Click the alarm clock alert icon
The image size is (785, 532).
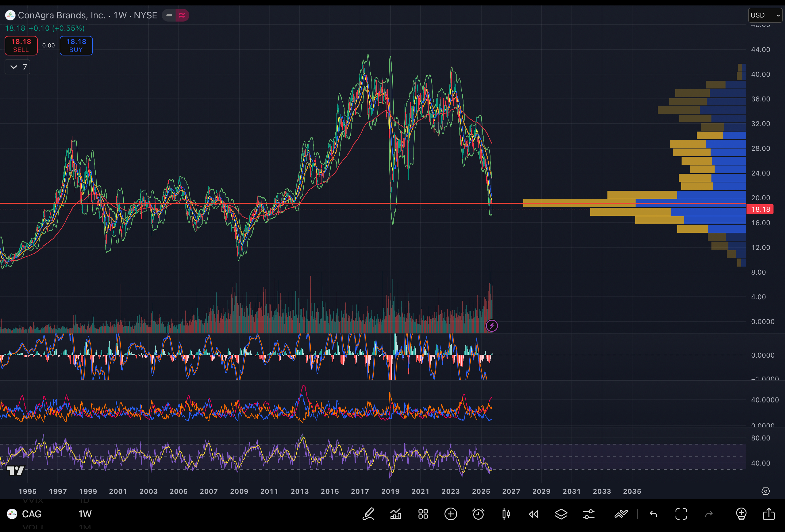click(x=478, y=514)
